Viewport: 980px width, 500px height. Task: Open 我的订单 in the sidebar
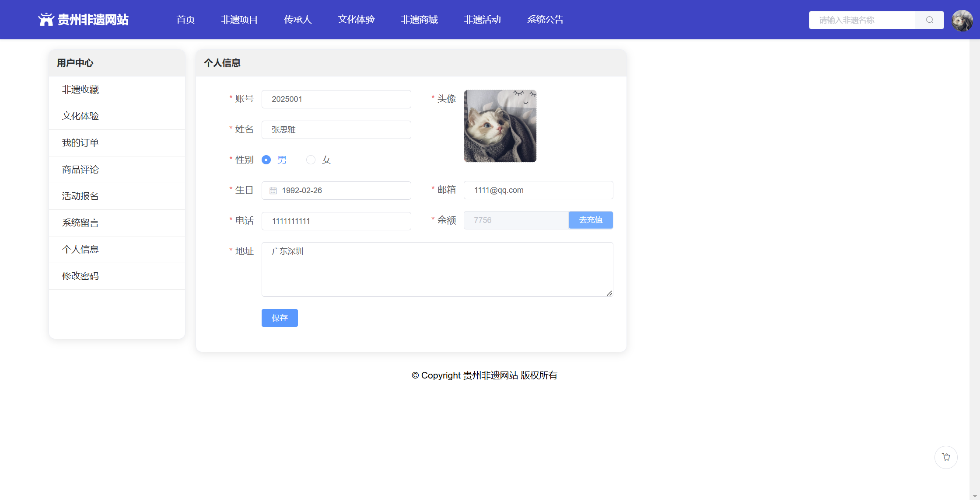(80, 143)
